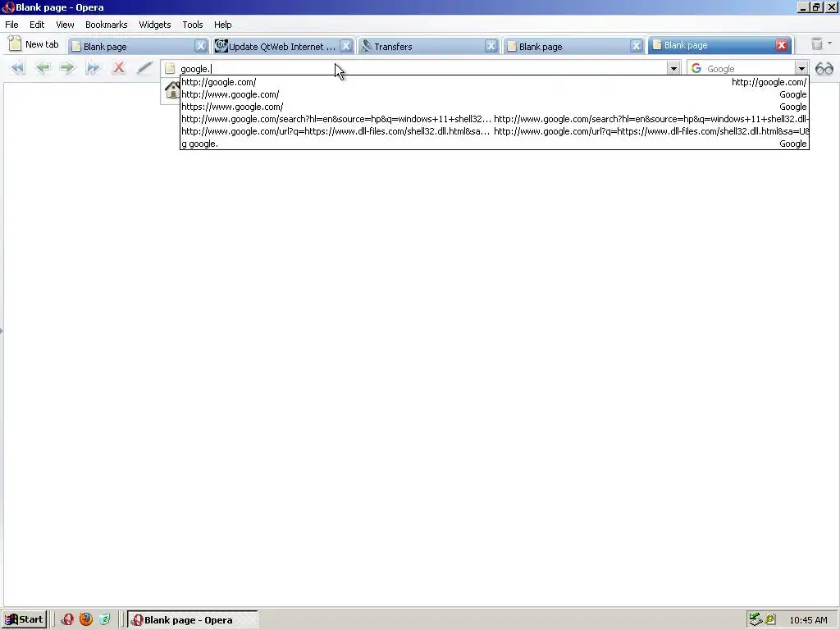Image resolution: width=840 pixels, height=630 pixels.
Task: Click the second system tray icon
Action: tap(770, 619)
